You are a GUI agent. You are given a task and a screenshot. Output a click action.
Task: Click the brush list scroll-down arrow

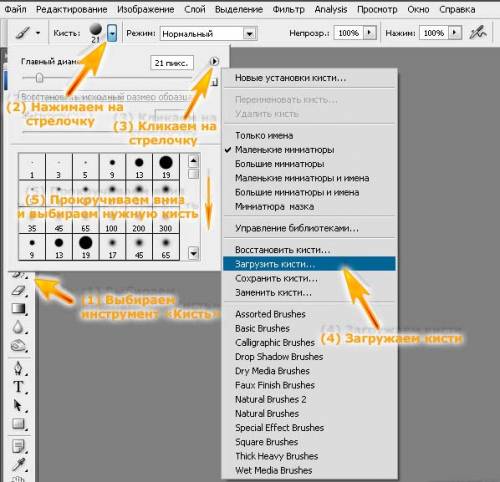[x=194, y=254]
